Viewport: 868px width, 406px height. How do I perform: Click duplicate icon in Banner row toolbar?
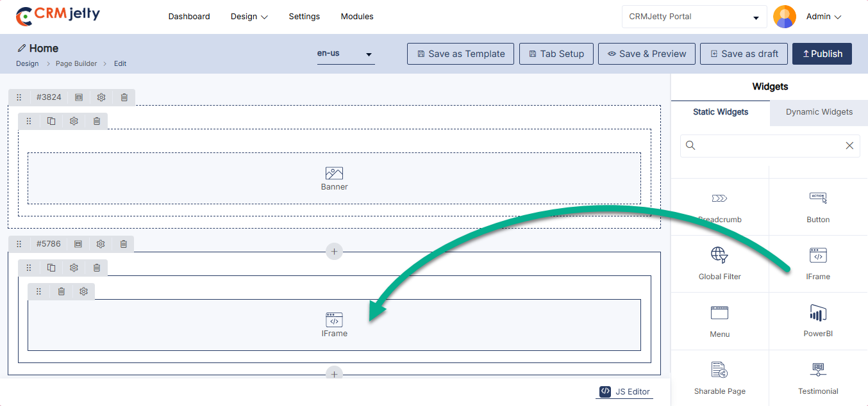tap(51, 121)
